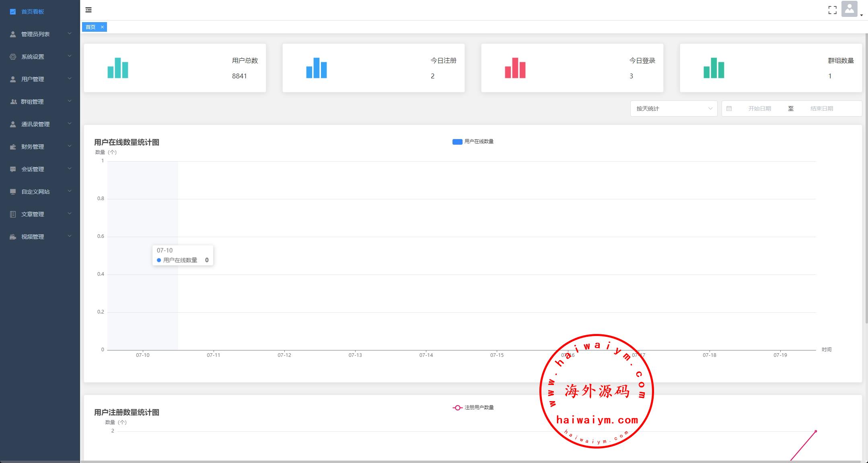This screenshot has height=463, width=868.
Task: Click the 系统设置 gear icon
Action: click(x=13, y=57)
